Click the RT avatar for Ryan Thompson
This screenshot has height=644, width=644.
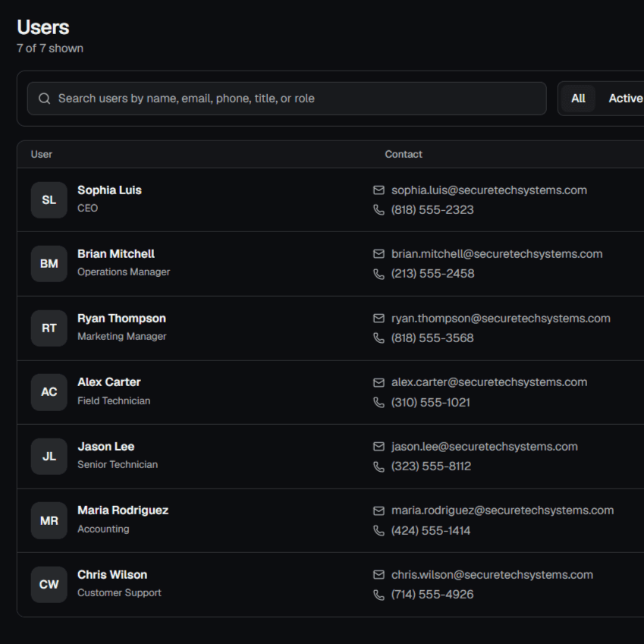point(49,328)
